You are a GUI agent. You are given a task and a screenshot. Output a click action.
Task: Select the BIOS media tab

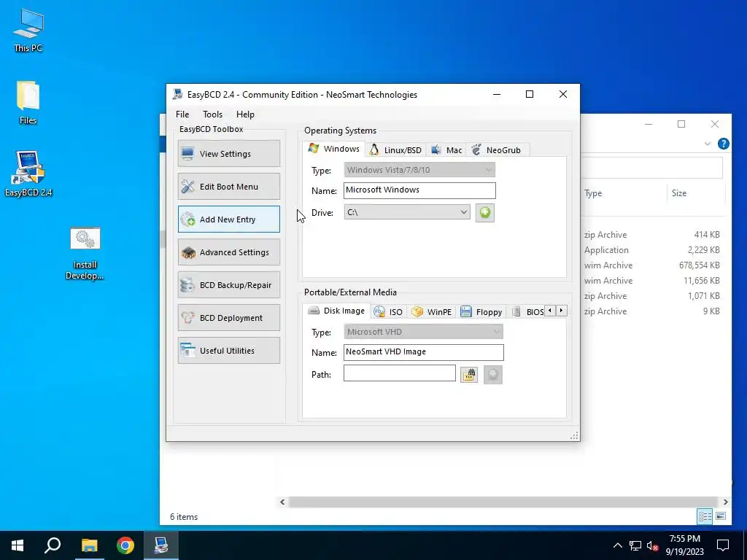tap(528, 312)
